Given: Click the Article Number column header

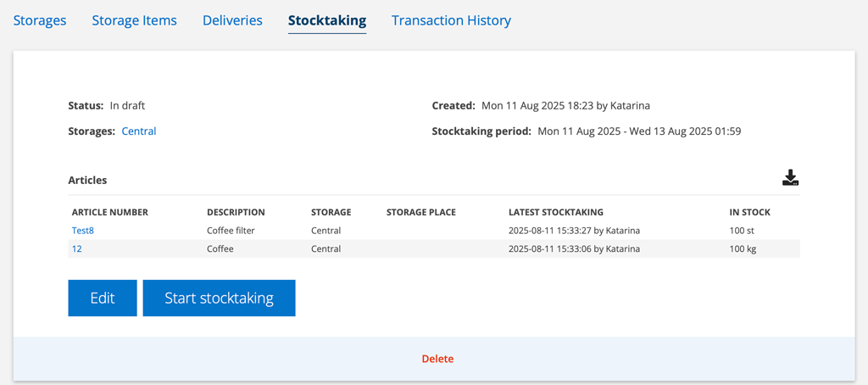Looking at the screenshot, I should pos(110,212).
